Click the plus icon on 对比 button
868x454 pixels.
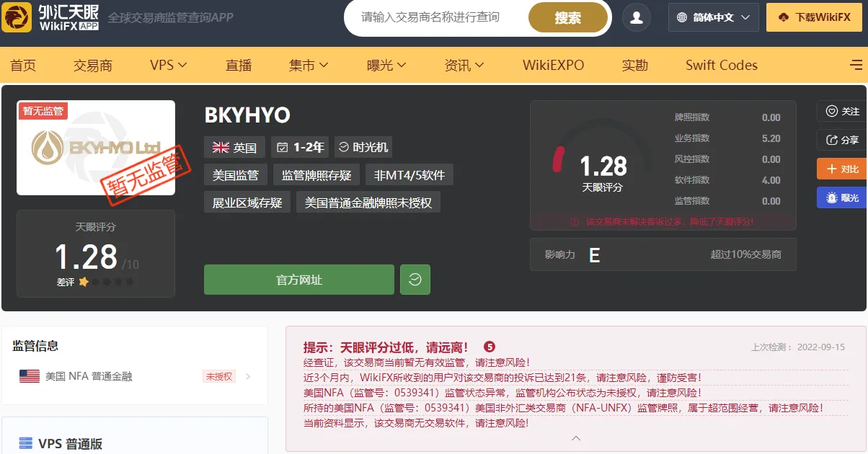pyautogui.click(x=831, y=169)
